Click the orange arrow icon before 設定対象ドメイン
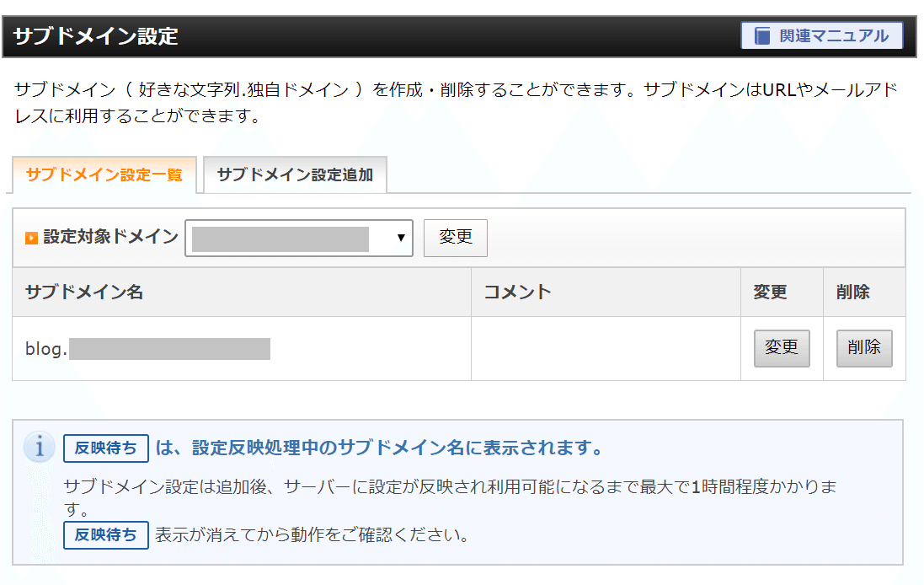 (31, 238)
